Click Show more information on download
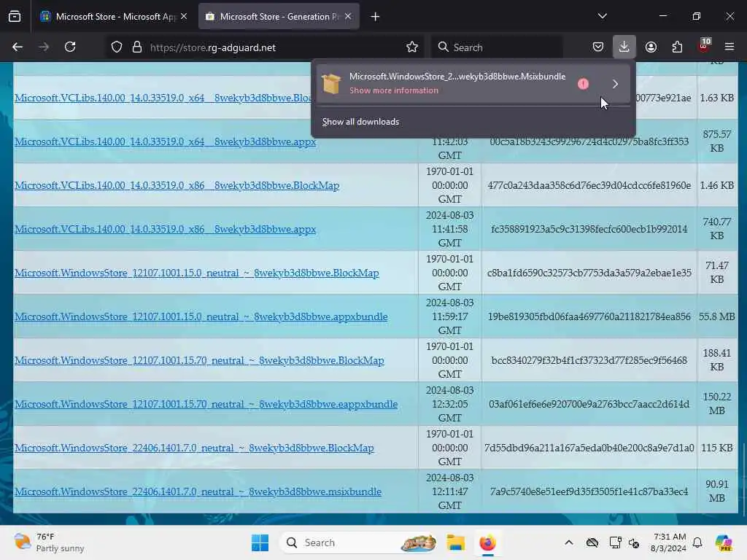The image size is (747, 560). pyautogui.click(x=393, y=90)
